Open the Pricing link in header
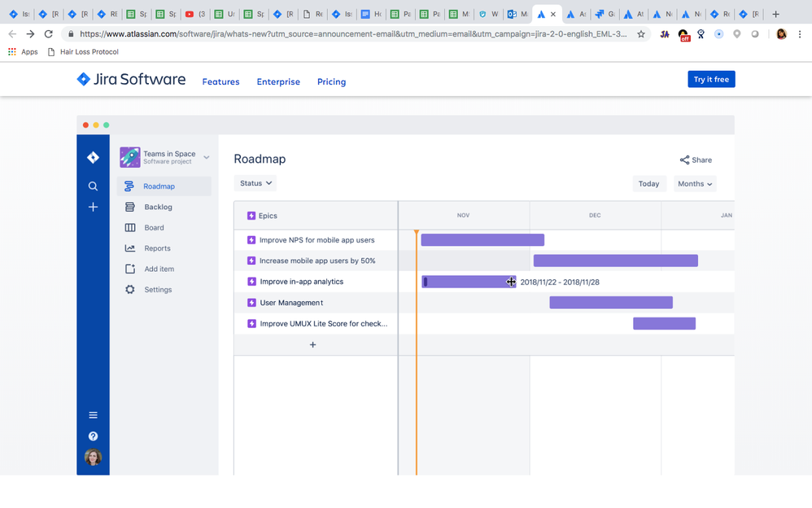Viewport: 812px width, 508px height. (331, 82)
